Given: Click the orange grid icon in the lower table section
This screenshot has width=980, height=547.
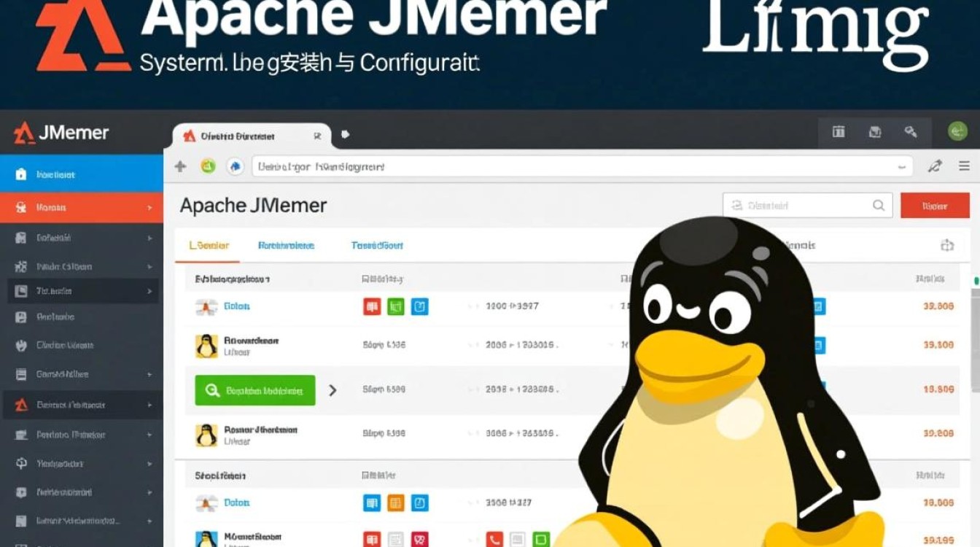Looking at the screenshot, I should (396, 502).
